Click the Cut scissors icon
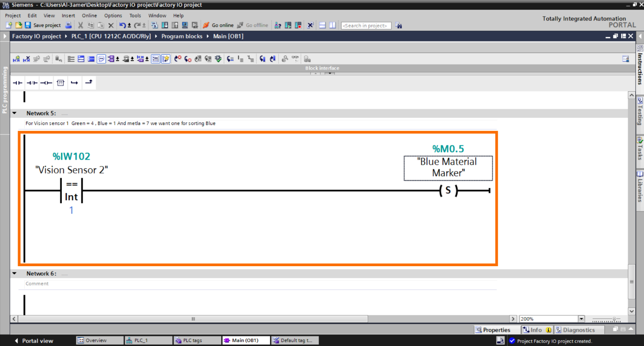The width and height of the screenshot is (644, 346). tap(80, 25)
